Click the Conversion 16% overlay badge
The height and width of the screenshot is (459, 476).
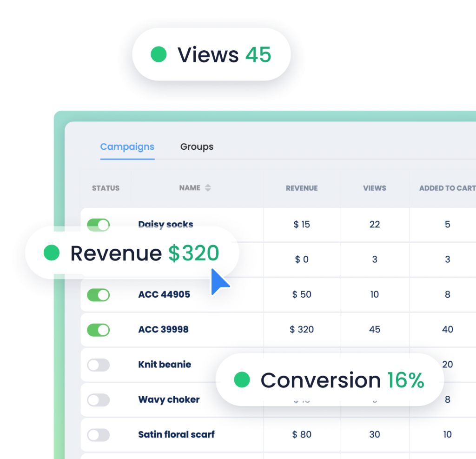pyautogui.click(x=329, y=380)
